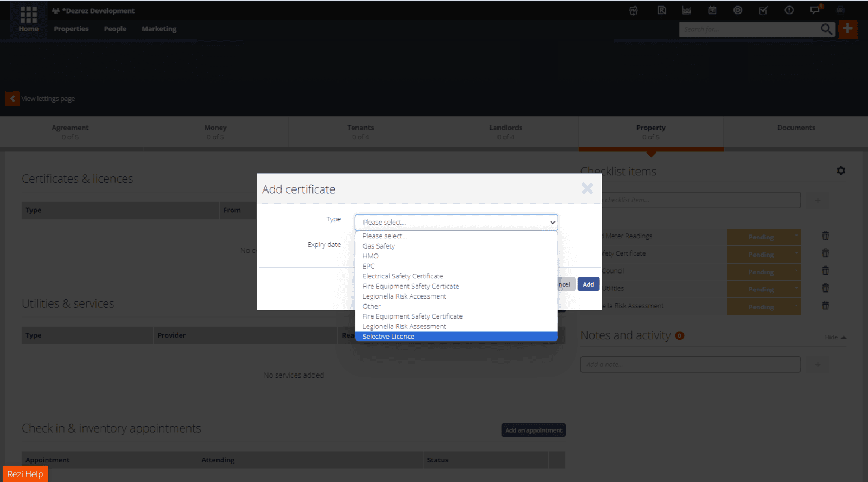This screenshot has height=482, width=868.
Task: Switch to the Money tab
Action: (x=215, y=132)
